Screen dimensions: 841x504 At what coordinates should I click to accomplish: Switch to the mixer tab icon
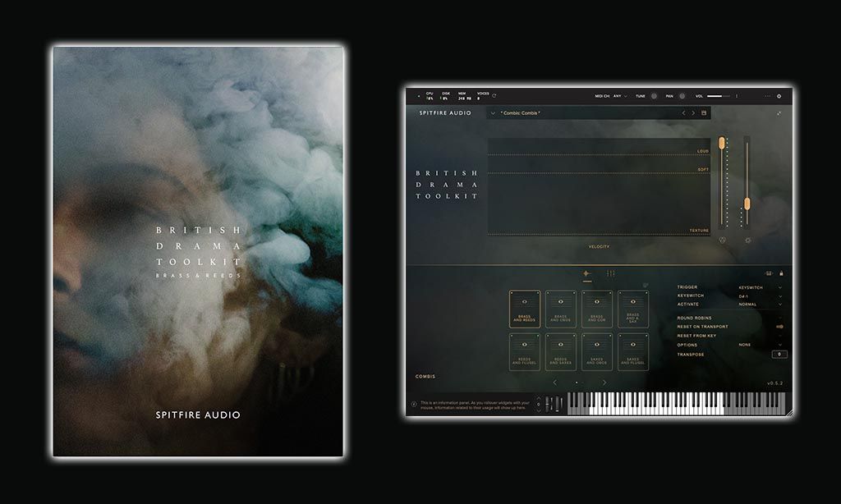click(610, 274)
